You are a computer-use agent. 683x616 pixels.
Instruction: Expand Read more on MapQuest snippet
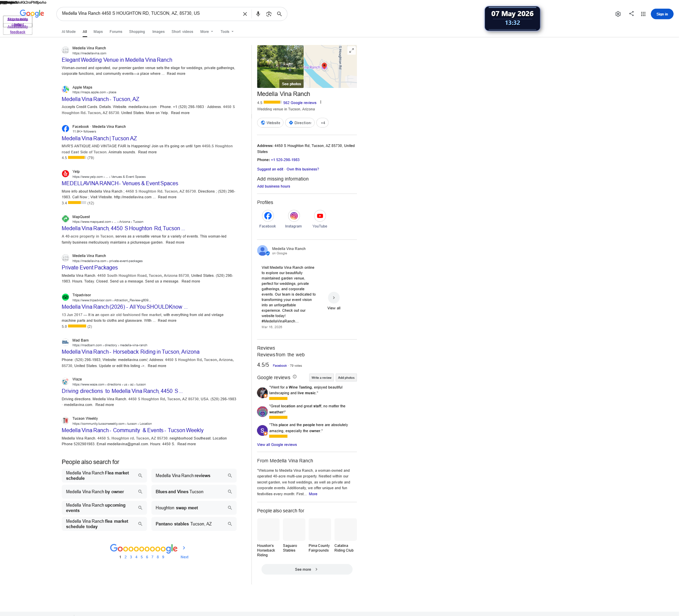pyautogui.click(x=175, y=242)
